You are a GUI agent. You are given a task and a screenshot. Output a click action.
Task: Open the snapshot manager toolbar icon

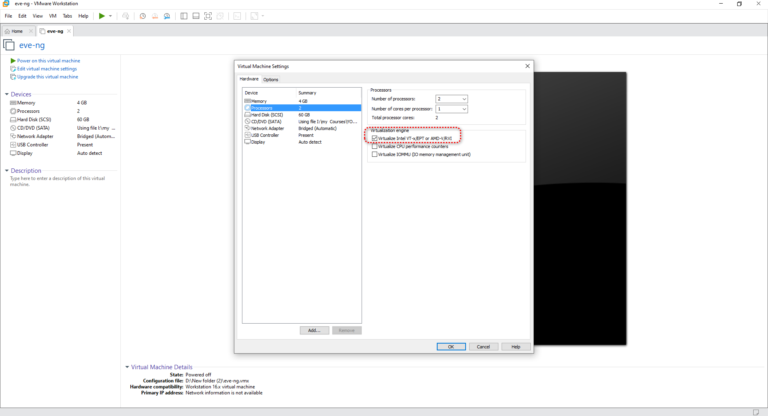(x=165, y=16)
